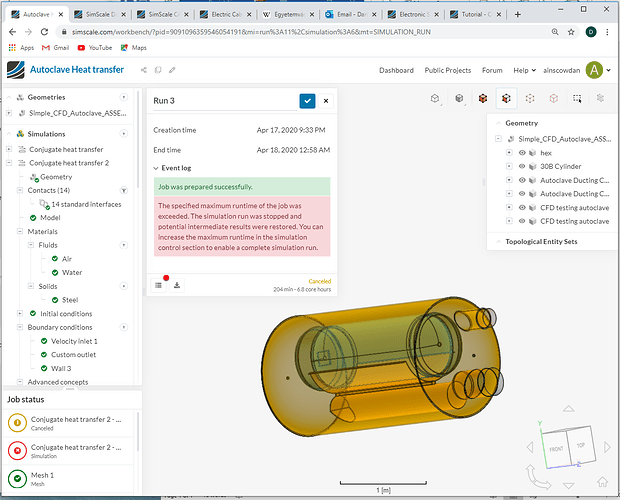Click the share project icon

pyautogui.click(x=145, y=70)
